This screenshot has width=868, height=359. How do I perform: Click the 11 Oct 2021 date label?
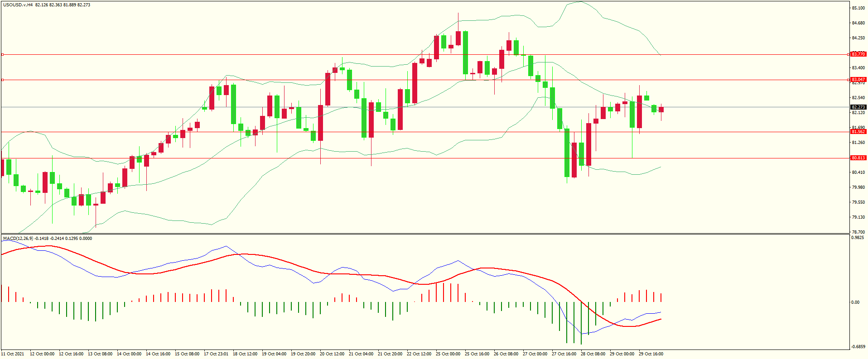tap(13, 354)
